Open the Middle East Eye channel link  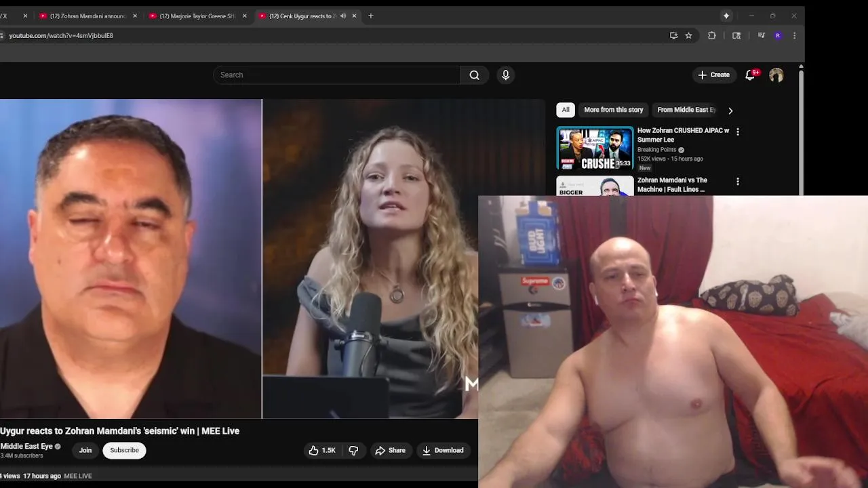[x=26, y=446]
